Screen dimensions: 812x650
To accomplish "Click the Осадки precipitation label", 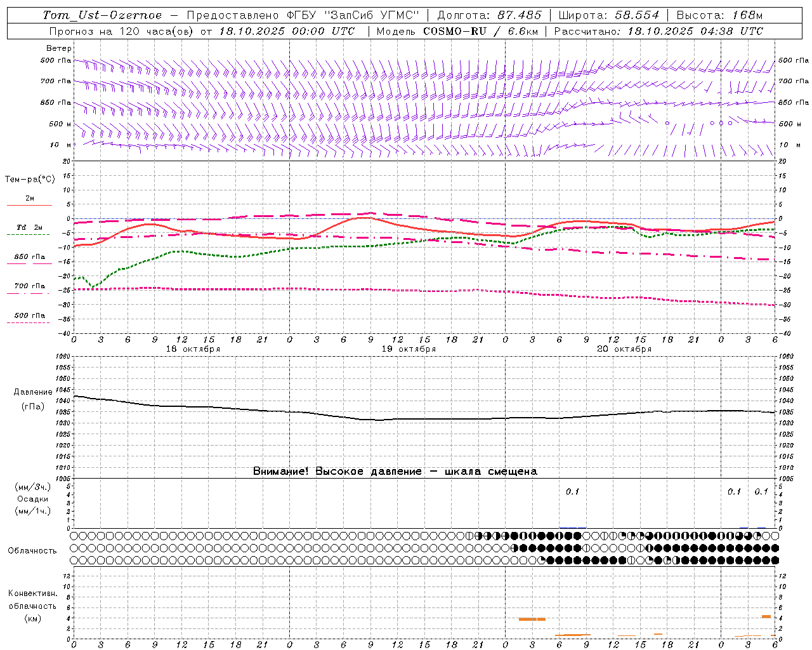I will [33, 499].
